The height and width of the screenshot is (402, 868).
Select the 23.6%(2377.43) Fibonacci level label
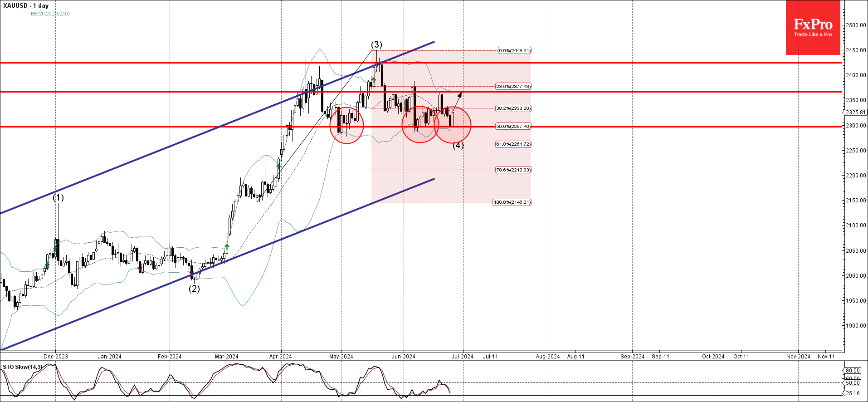coord(513,86)
